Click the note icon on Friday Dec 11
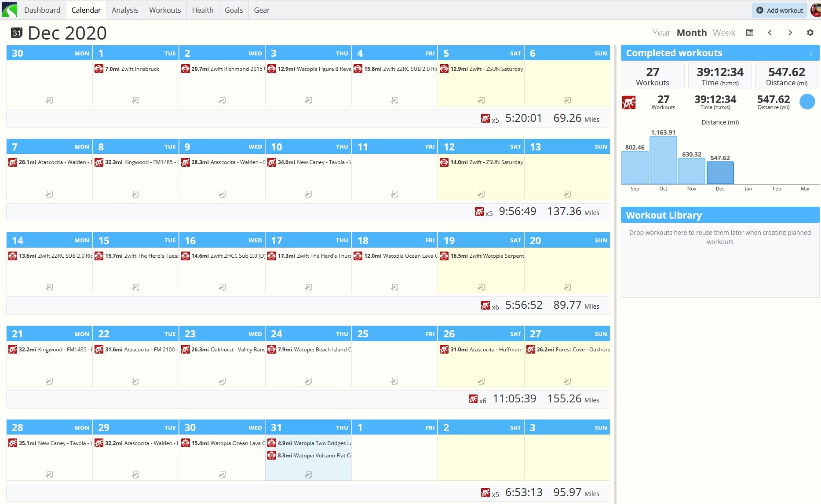 point(394,194)
